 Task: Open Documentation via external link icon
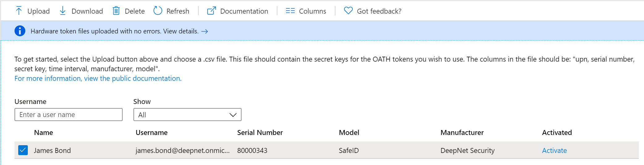211,11
